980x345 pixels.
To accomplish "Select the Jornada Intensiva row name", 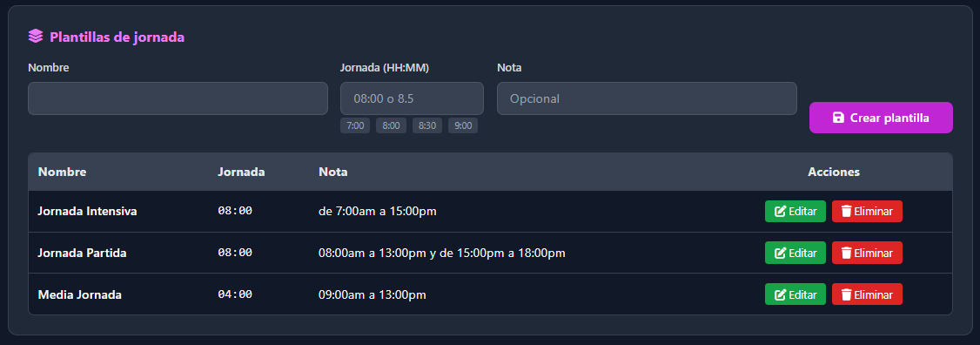I will 88,211.
